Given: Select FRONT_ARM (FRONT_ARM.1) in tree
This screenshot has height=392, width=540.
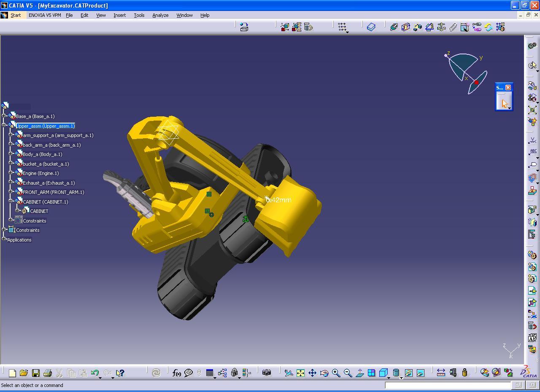Looking at the screenshot, I should 54,192.
